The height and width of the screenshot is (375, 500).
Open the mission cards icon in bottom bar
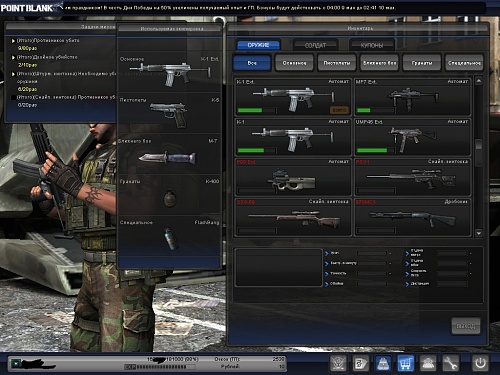(x=361, y=363)
